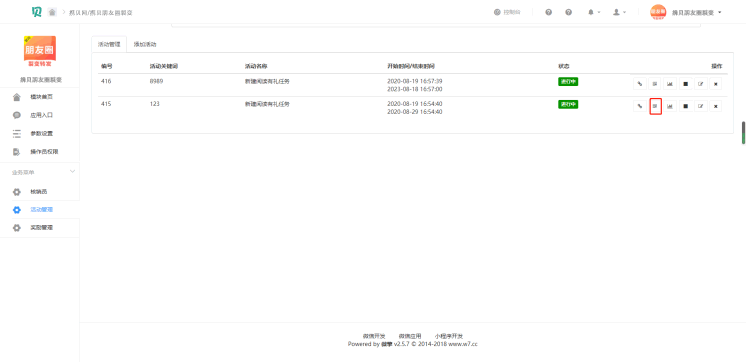Go to home via the breadcrumb house icon
Viewport: 746px width, 362px height.
pos(52,12)
